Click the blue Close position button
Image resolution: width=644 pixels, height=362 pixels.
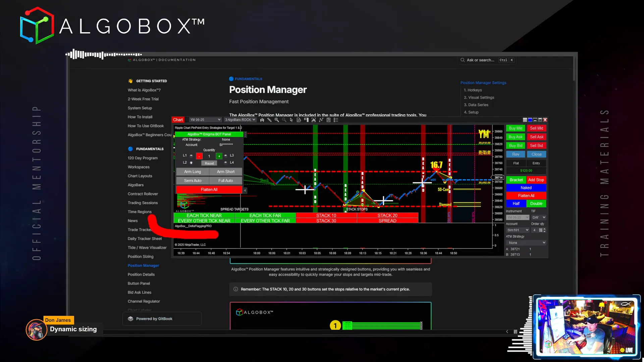[537, 155]
